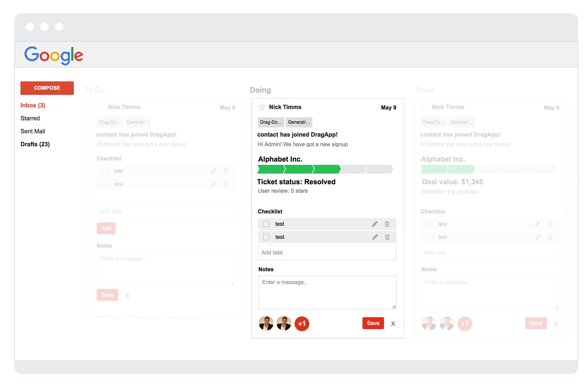
Task: Save notes in the Done card
Action: (536, 323)
